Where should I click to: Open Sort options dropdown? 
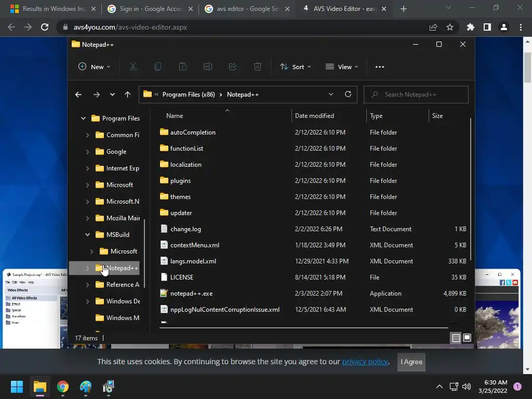pos(295,67)
